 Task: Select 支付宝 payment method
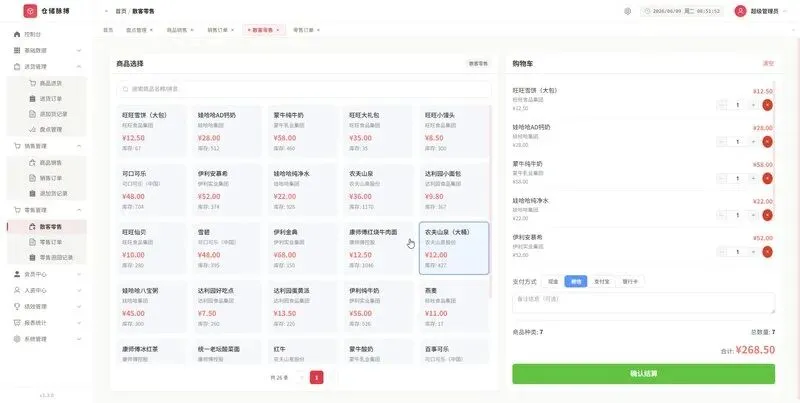coord(602,282)
